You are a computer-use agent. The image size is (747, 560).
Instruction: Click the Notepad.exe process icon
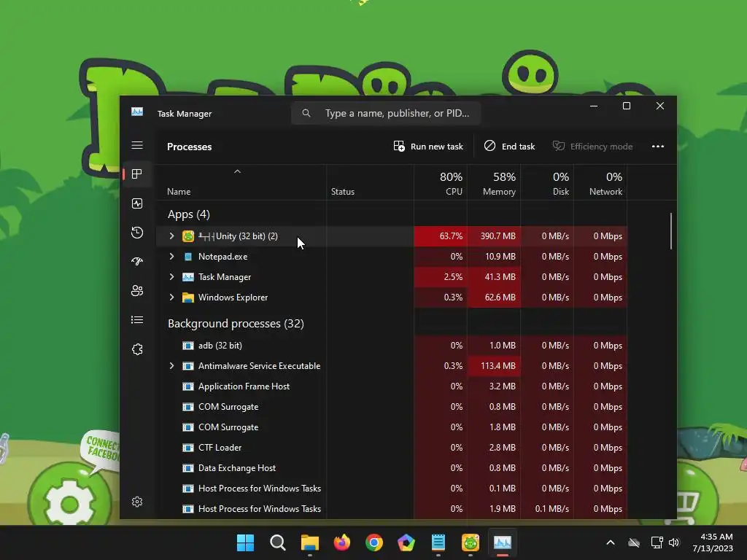188,257
